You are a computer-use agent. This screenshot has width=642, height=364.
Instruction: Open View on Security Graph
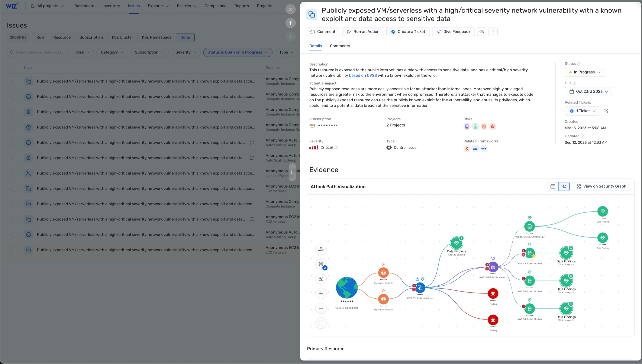tap(601, 187)
